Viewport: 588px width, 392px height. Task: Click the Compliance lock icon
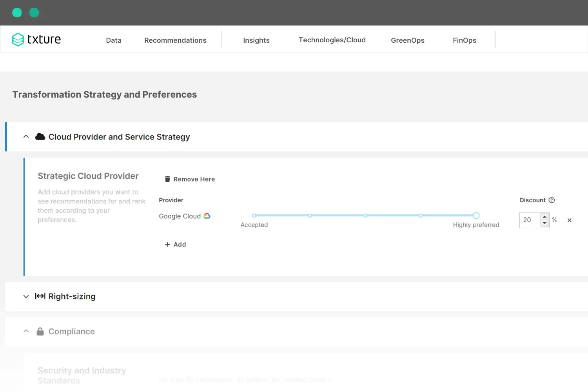point(40,332)
